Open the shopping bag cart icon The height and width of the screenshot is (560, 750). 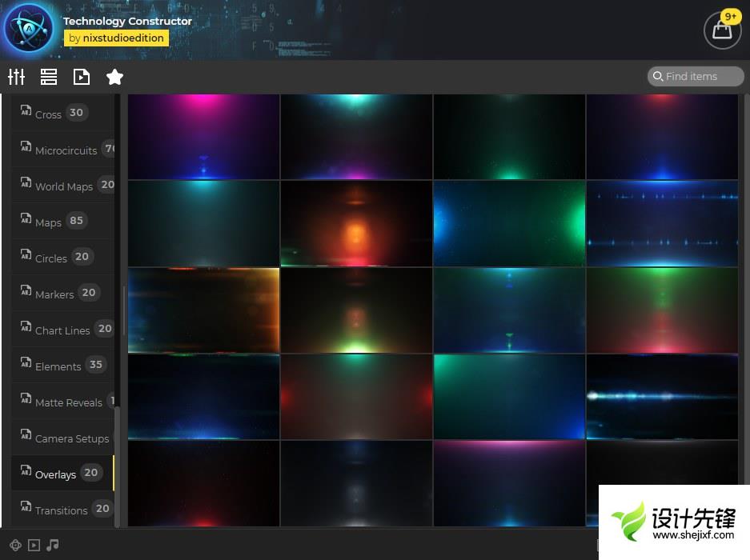point(721,30)
